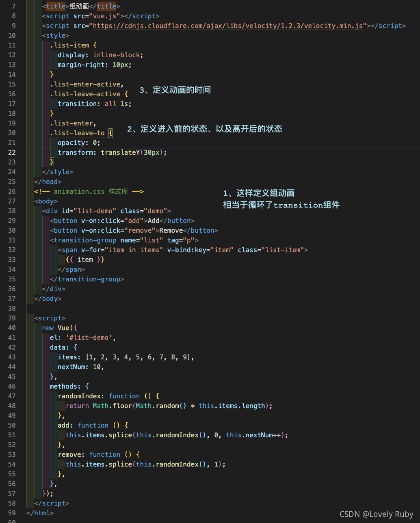Image resolution: width=420 pixels, height=523 pixels.
Task: Open the cdnjs velocity.min.js URL link
Action: [228, 26]
